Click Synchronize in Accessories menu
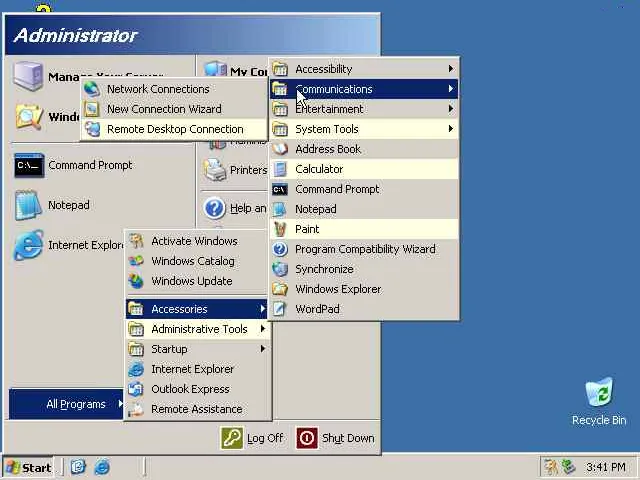Image resolution: width=640 pixels, height=480 pixels. coord(364,269)
